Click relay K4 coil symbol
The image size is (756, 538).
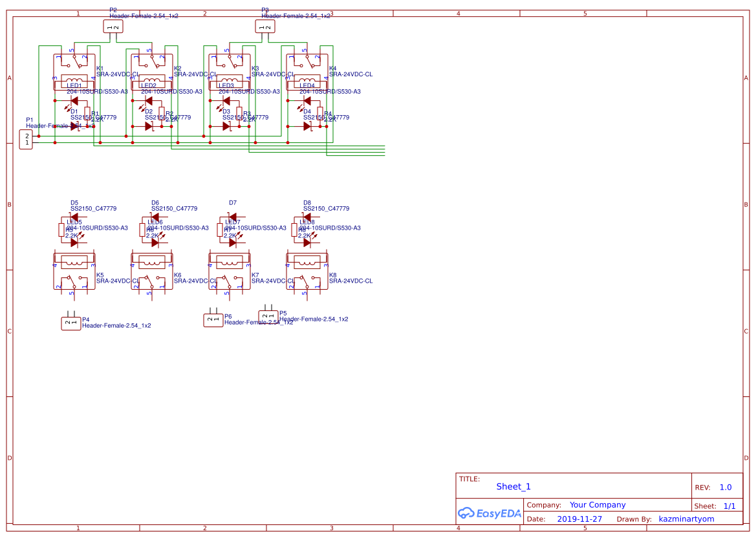(x=308, y=81)
